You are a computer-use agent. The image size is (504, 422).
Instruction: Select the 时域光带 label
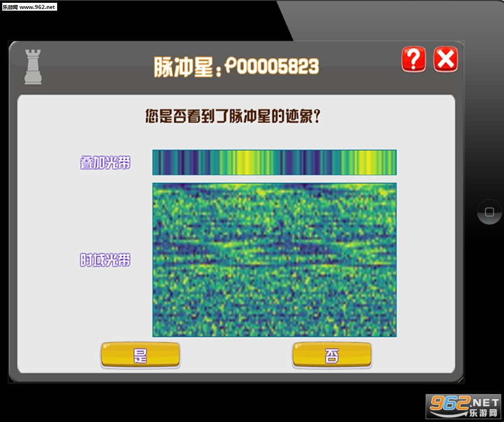pos(105,260)
